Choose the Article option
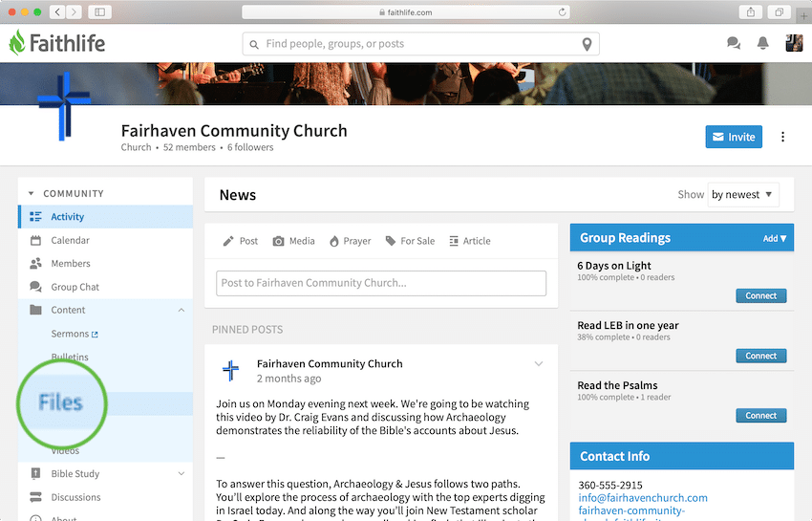The image size is (812, 521). click(x=470, y=241)
